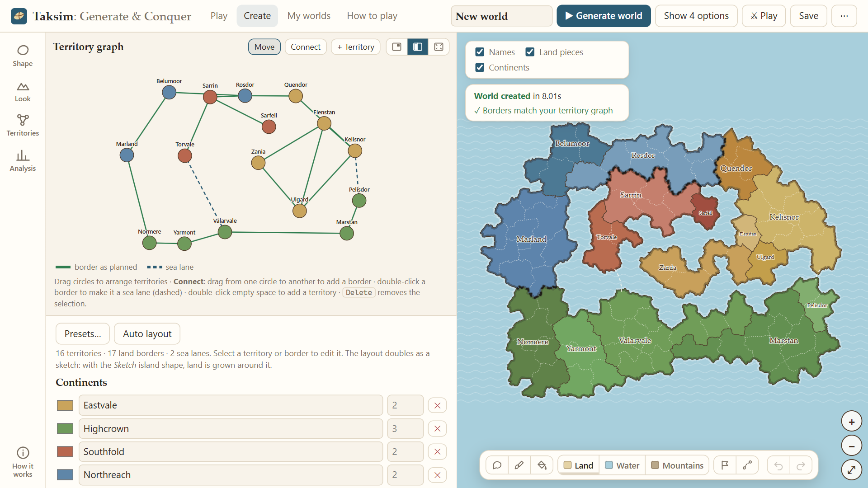Click the Generate world button

[604, 16]
